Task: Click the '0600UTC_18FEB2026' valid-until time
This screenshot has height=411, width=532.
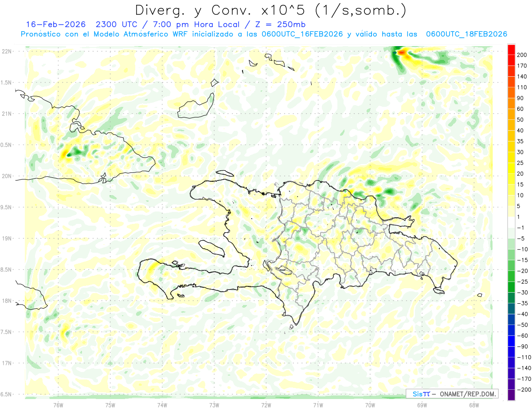Action: click(x=466, y=34)
